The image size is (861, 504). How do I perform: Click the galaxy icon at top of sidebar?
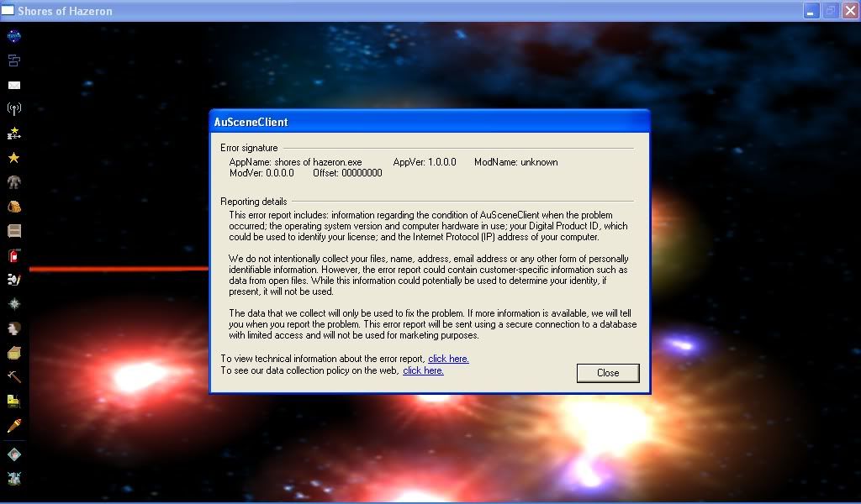tap(13, 36)
